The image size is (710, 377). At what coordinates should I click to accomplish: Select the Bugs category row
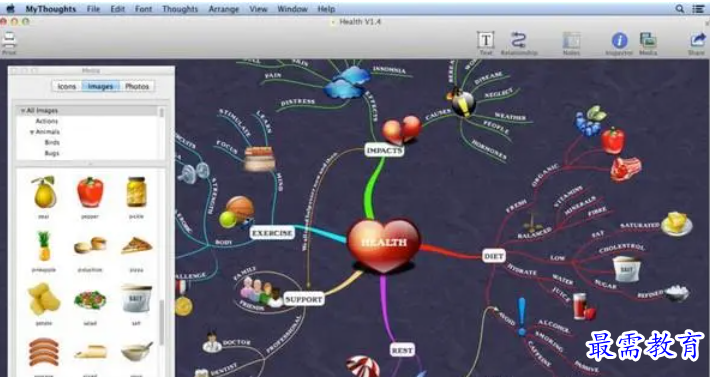[x=52, y=153]
